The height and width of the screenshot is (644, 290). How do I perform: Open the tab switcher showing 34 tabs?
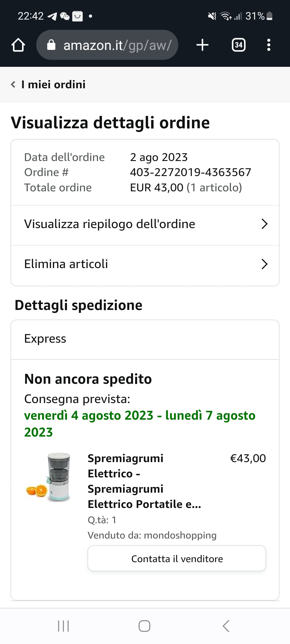point(239,45)
